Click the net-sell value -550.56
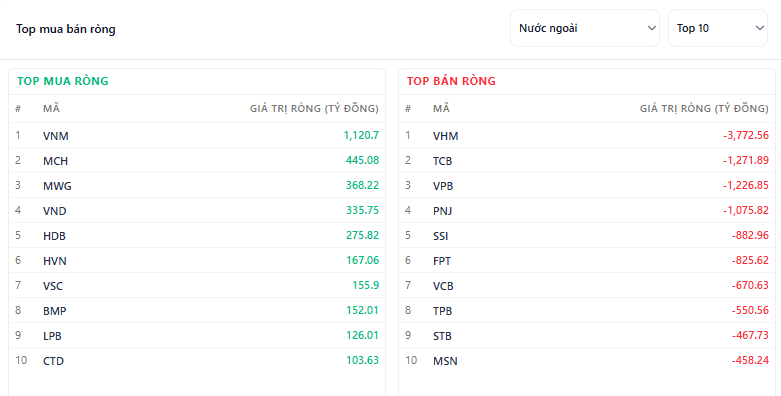This screenshot has height=396, width=781. 750,310
